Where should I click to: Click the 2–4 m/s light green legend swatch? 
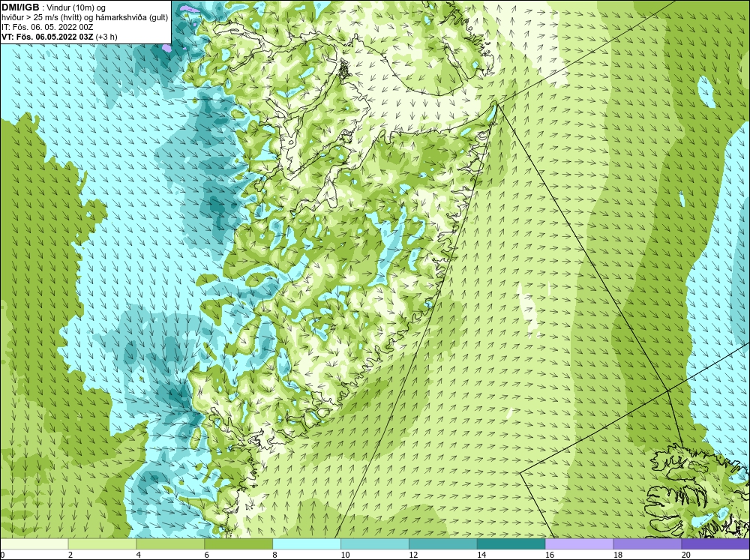tap(102, 544)
